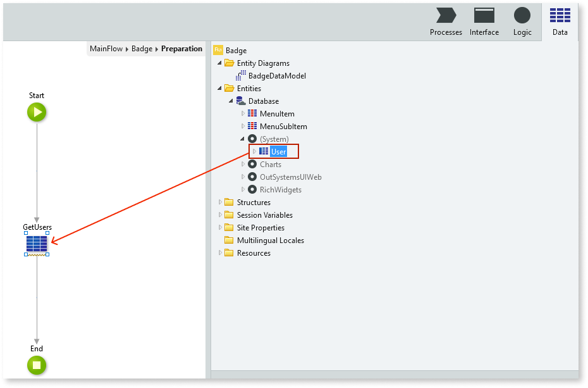The image size is (588, 388).
Task: Select the Badge module root icon
Action: 218,51
